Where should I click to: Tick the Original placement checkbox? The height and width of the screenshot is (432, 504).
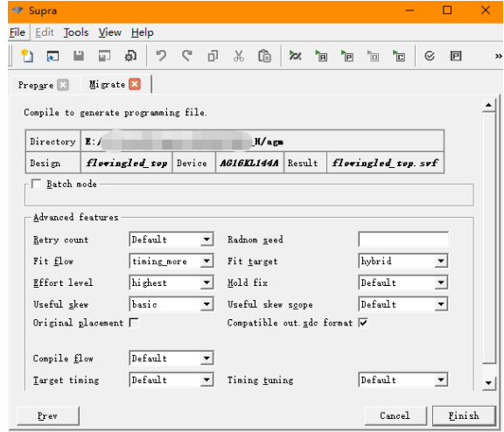(x=134, y=323)
